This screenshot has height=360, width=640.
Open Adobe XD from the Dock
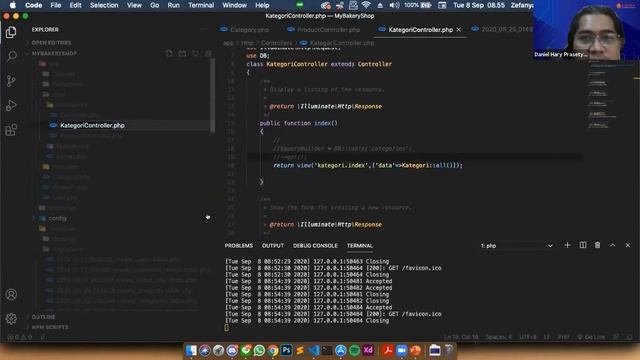pos(368,350)
